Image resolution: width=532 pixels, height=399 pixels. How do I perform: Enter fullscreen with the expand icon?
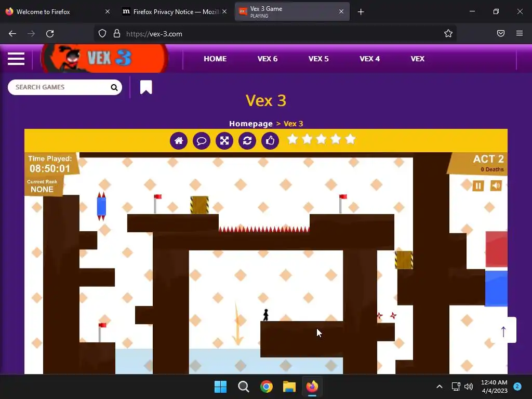224,140
